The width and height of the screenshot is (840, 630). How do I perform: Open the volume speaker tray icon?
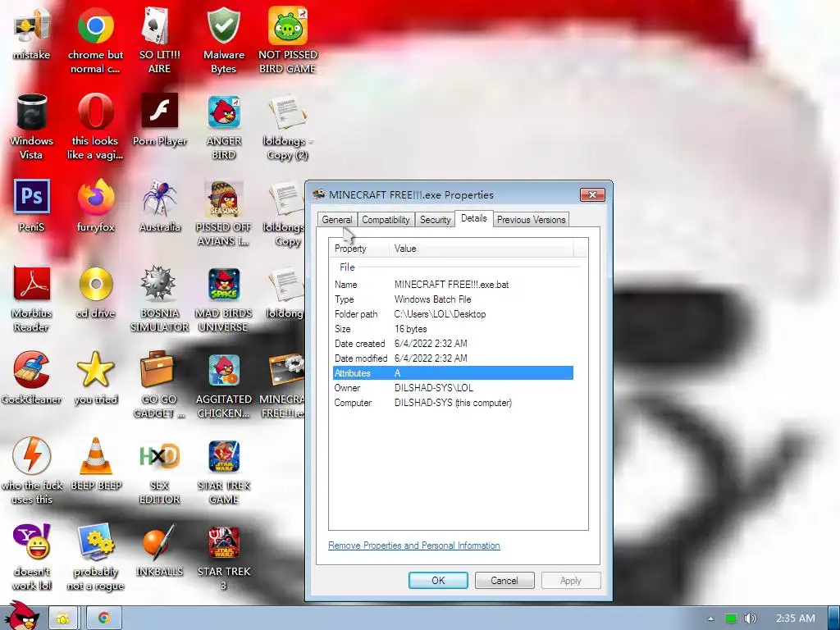pos(750,619)
